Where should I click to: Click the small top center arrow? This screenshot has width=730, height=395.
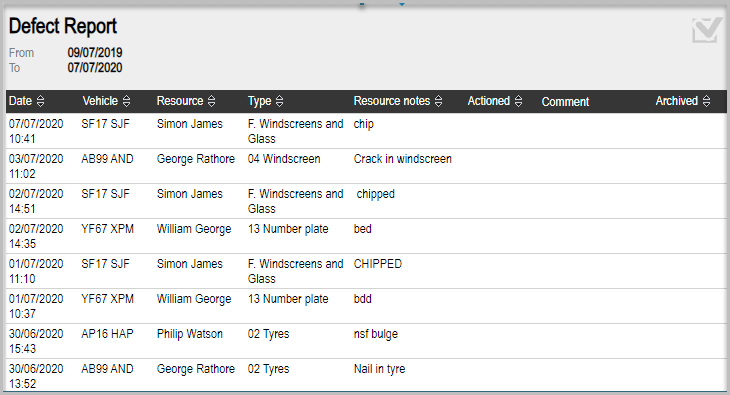coord(402,5)
